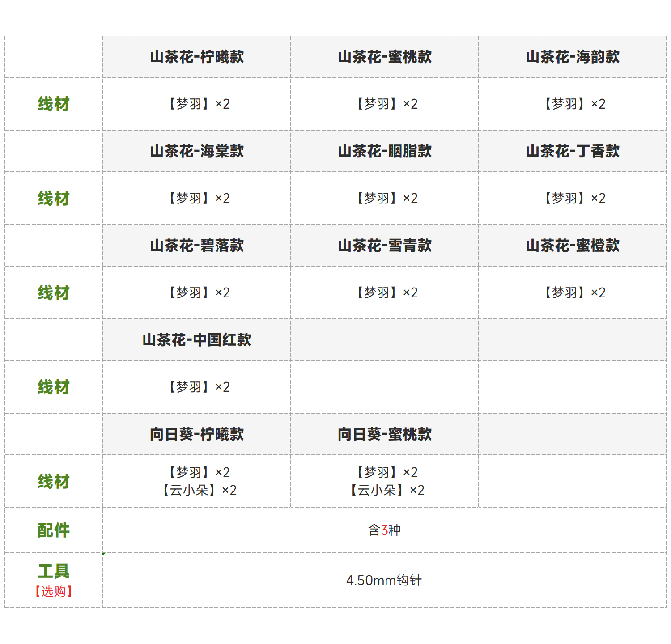Click the 山茶花-蜜橙款 header cell

pos(573,246)
